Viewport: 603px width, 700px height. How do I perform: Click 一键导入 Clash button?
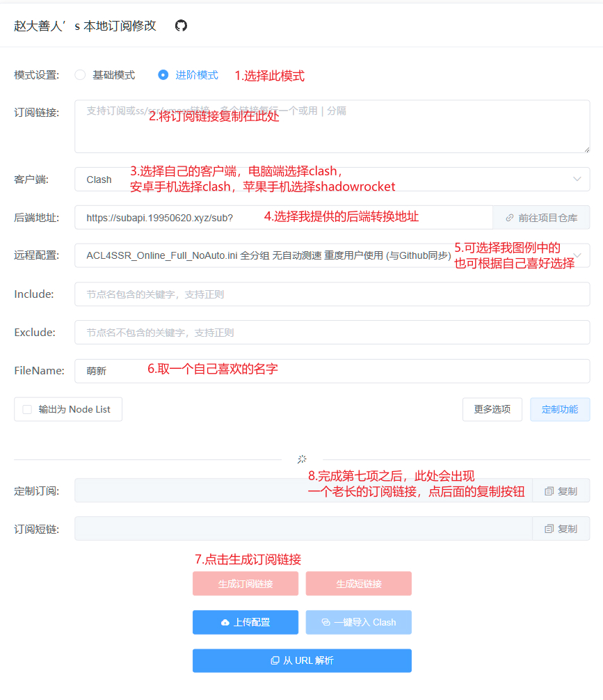[358, 622]
